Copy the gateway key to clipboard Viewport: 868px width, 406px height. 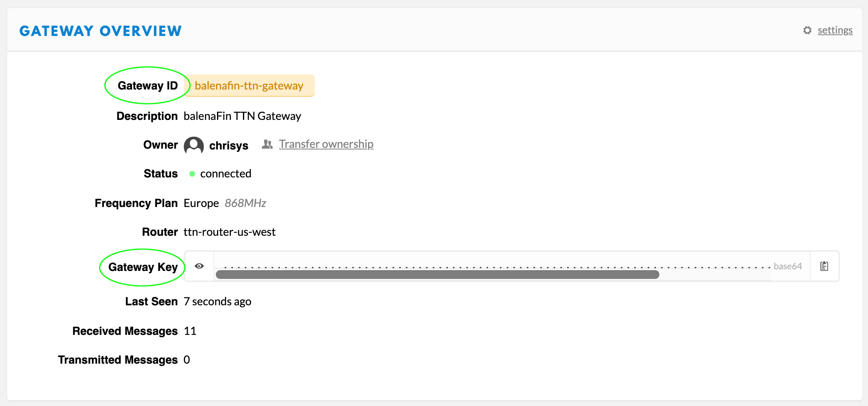click(x=824, y=266)
